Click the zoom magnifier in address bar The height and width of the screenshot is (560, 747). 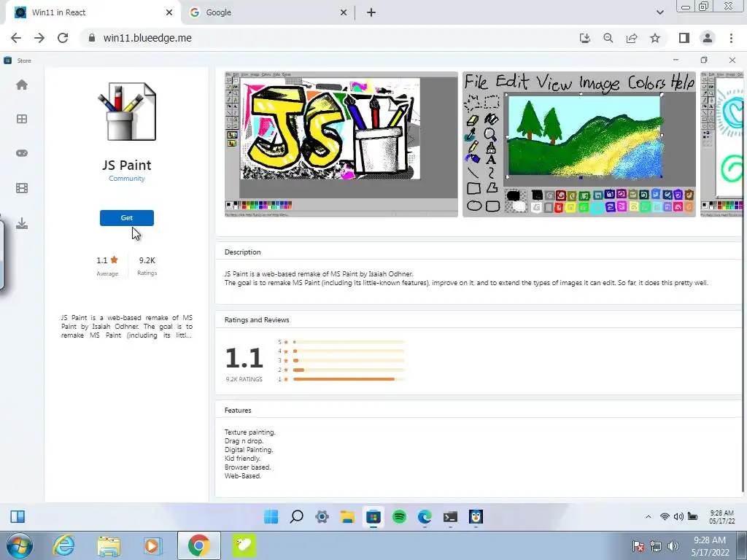click(x=608, y=38)
